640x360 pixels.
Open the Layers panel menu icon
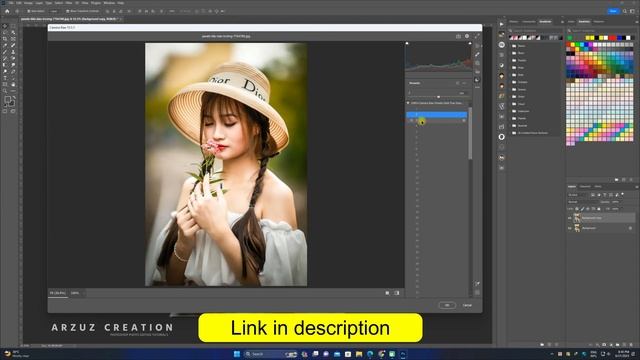pyautogui.click(x=636, y=187)
